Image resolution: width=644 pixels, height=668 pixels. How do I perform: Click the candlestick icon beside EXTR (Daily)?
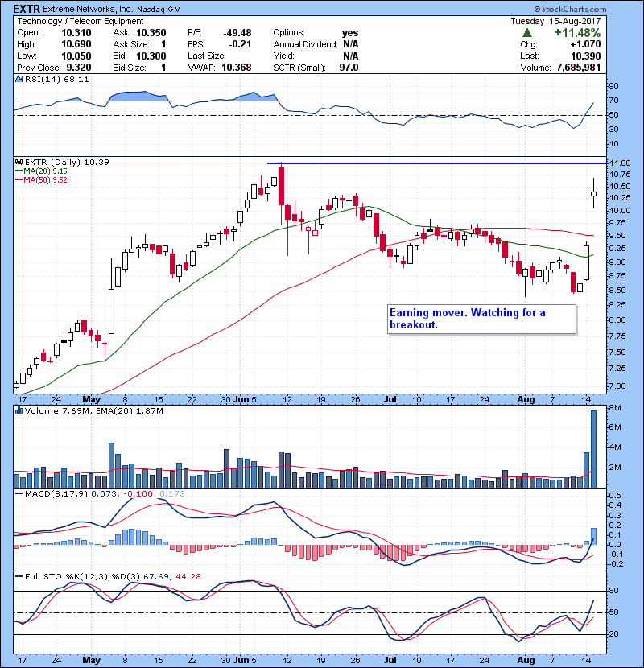pyautogui.click(x=19, y=162)
